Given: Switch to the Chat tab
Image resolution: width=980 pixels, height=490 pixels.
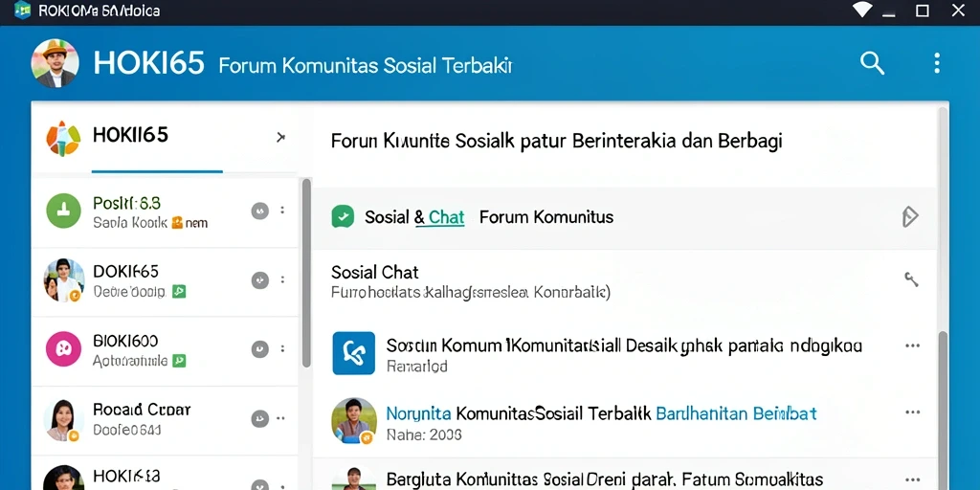Looking at the screenshot, I should coord(446,217).
